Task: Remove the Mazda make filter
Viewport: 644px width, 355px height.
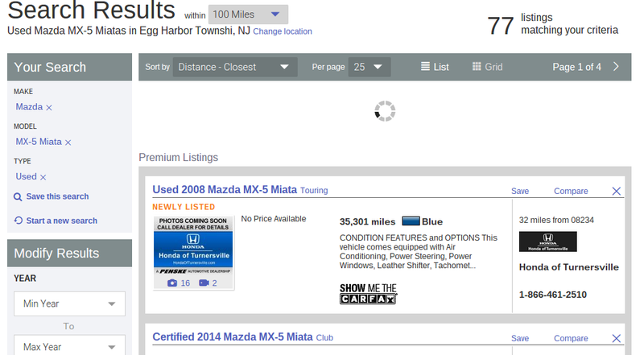Action: [x=49, y=108]
